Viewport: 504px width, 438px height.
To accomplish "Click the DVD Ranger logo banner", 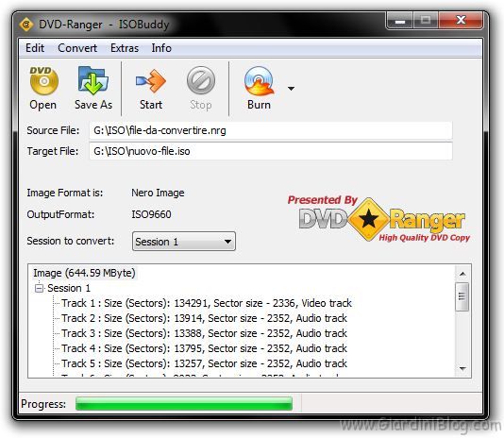I will pyautogui.click(x=378, y=218).
